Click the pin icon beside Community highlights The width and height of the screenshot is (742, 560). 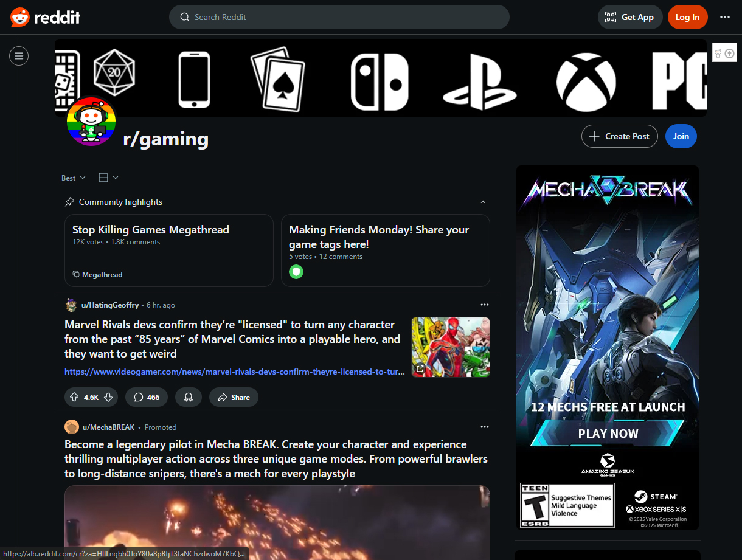tap(69, 202)
